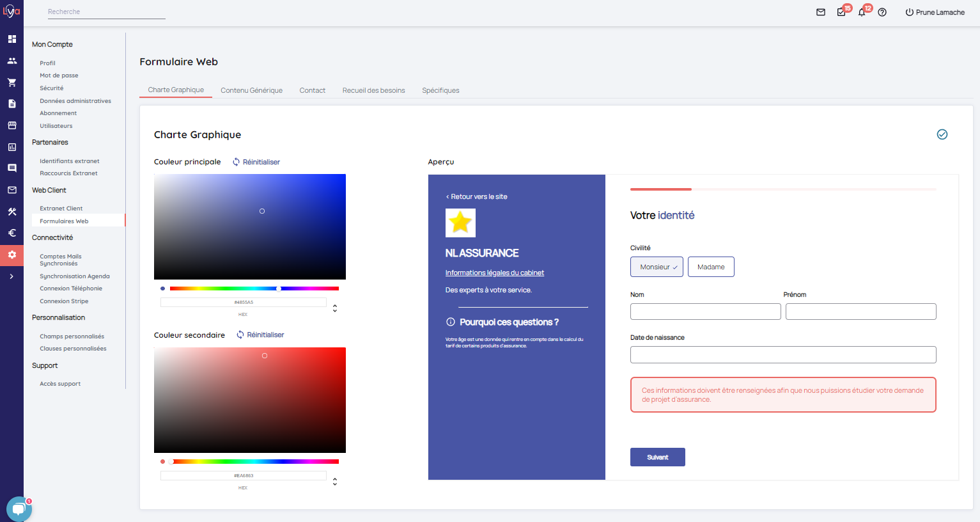Expand the sidebar with the chevron arrow
The width and height of the screenshot is (980, 522).
12,276
